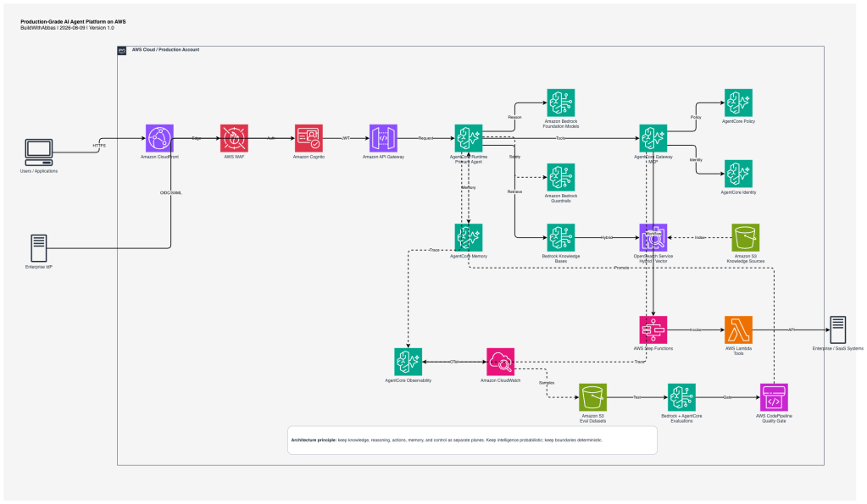Click the OIDC/SAML connector label

pyautogui.click(x=171, y=193)
